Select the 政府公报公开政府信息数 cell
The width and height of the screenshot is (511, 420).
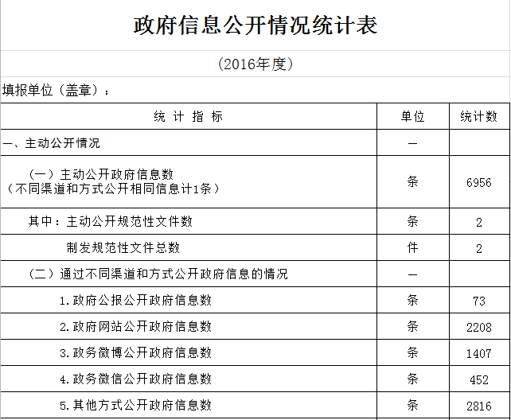135,301
